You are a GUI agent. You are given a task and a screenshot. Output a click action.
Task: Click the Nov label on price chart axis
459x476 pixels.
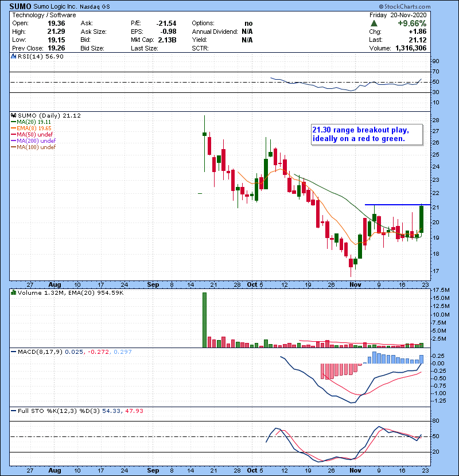click(x=355, y=285)
